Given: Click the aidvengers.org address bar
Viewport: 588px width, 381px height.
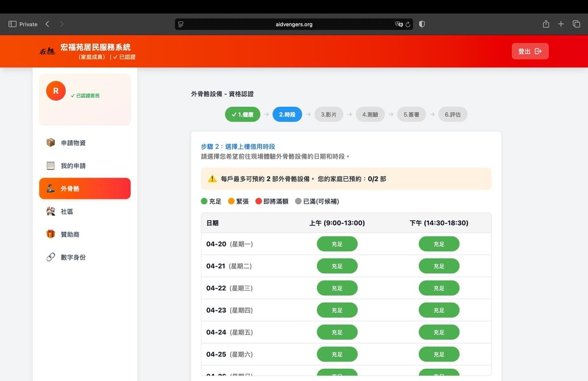Looking at the screenshot, I should coord(294,24).
